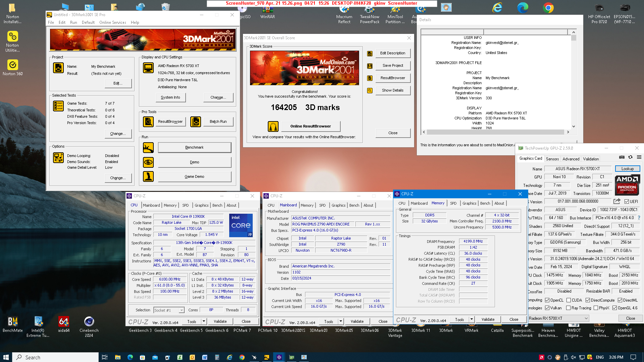Open the aida64 desktop shortcut
This screenshot has height=362, width=644.
click(x=63, y=325)
